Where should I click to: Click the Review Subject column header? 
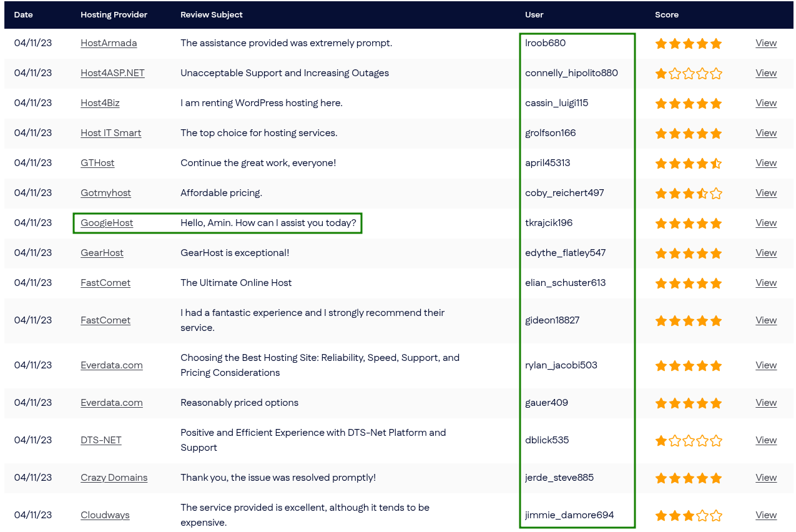point(212,14)
